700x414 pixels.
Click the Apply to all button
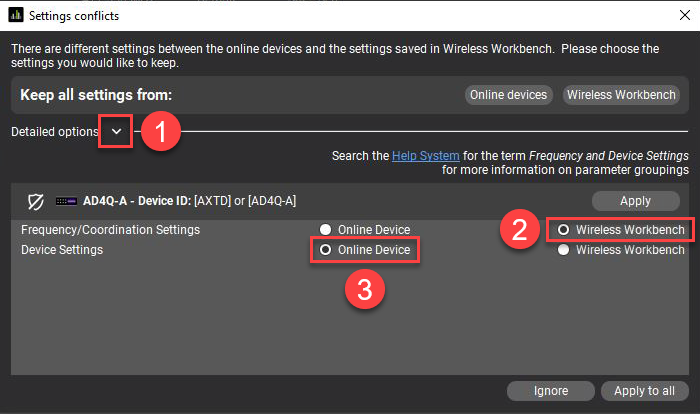tap(645, 391)
